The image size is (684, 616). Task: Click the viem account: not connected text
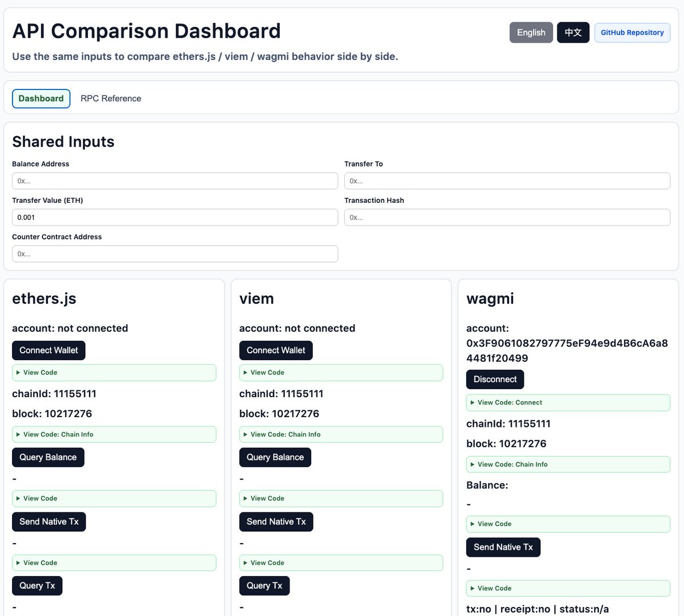pos(297,328)
